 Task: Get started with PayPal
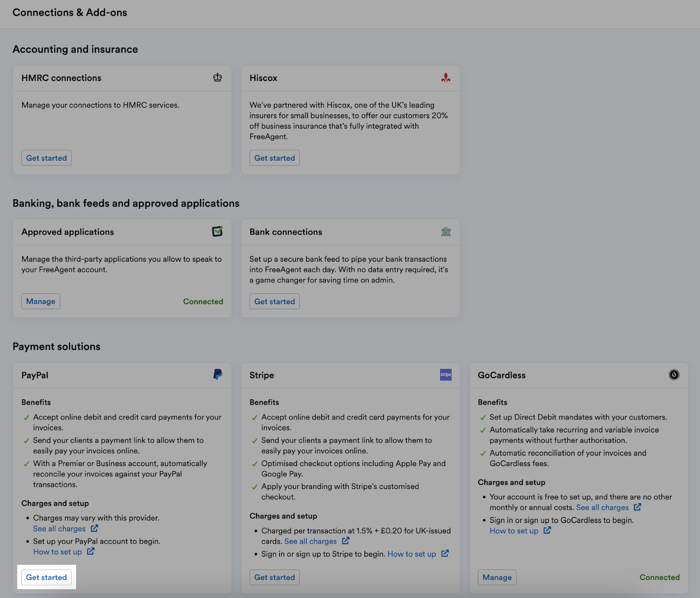(46, 577)
